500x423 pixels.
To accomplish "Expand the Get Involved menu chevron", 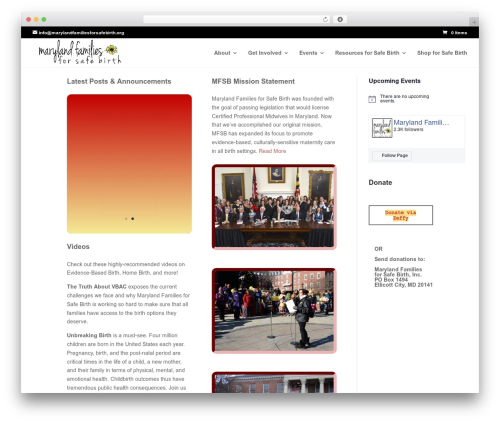I will (x=286, y=53).
